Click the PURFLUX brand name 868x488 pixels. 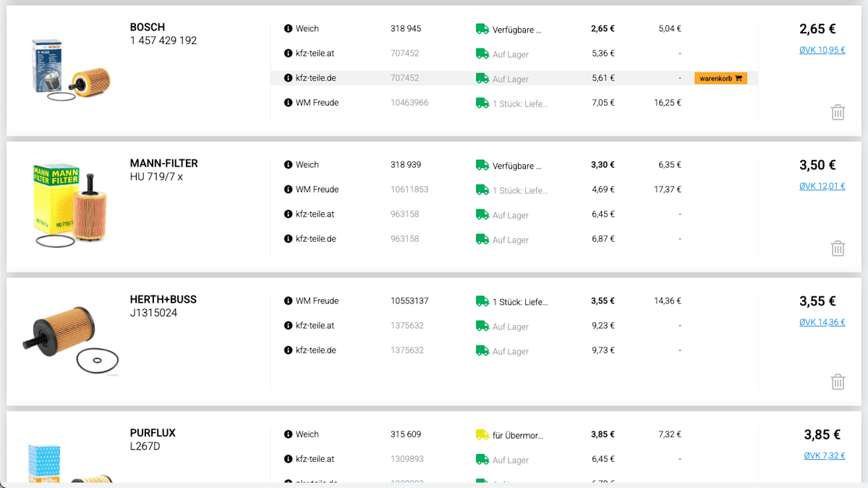pyautogui.click(x=153, y=433)
